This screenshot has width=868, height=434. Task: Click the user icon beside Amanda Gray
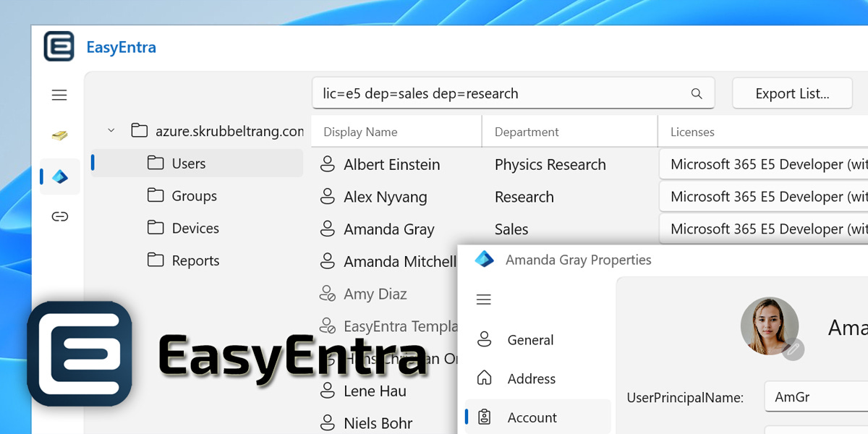(328, 229)
